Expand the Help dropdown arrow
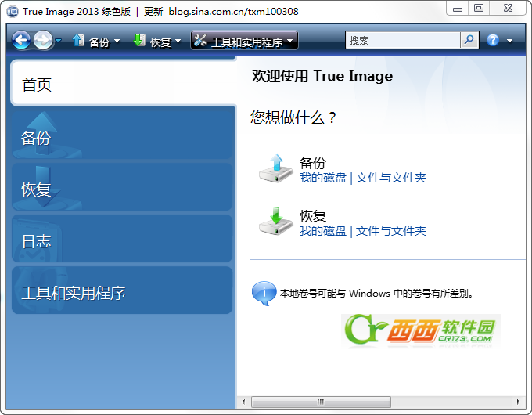Screen dimensions: 532x415 (x=509, y=41)
